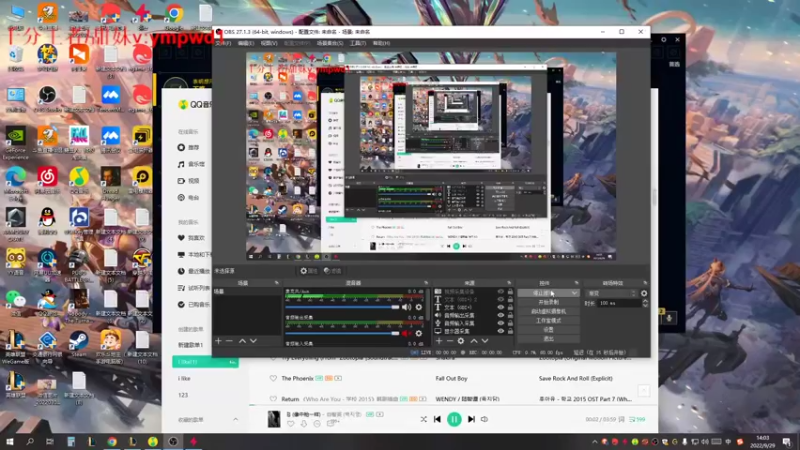Open the streaming button dropdown arrow in Controls

pos(574,293)
